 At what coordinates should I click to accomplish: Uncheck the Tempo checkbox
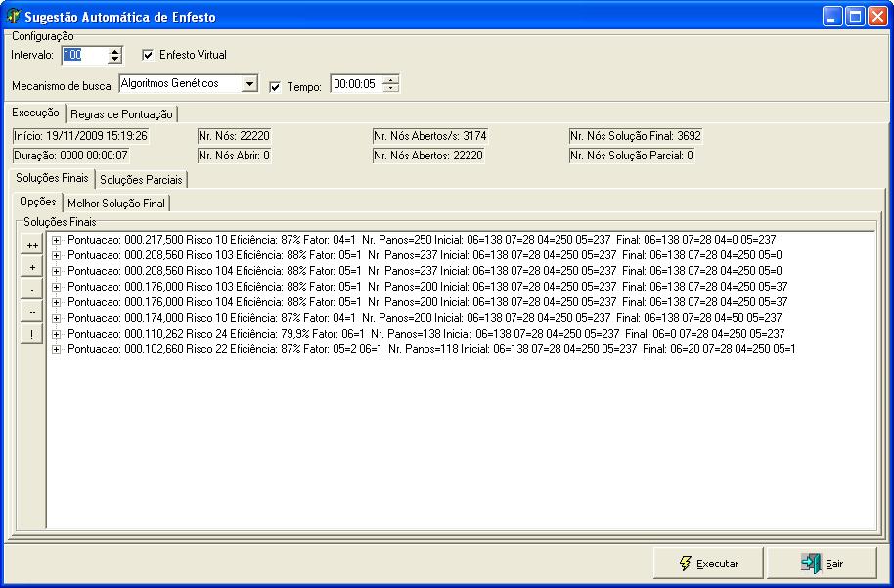(x=275, y=86)
